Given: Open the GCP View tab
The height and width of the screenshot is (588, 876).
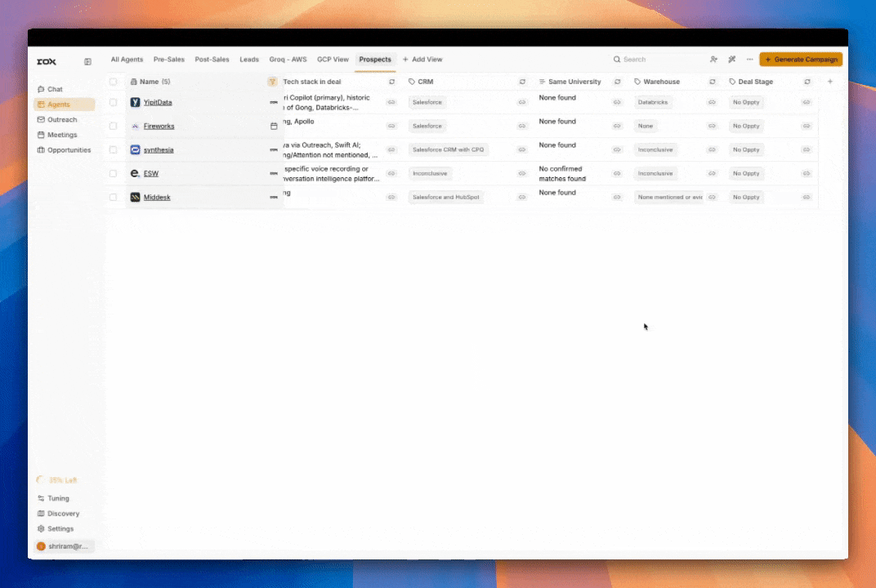Looking at the screenshot, I should point(333,60).
